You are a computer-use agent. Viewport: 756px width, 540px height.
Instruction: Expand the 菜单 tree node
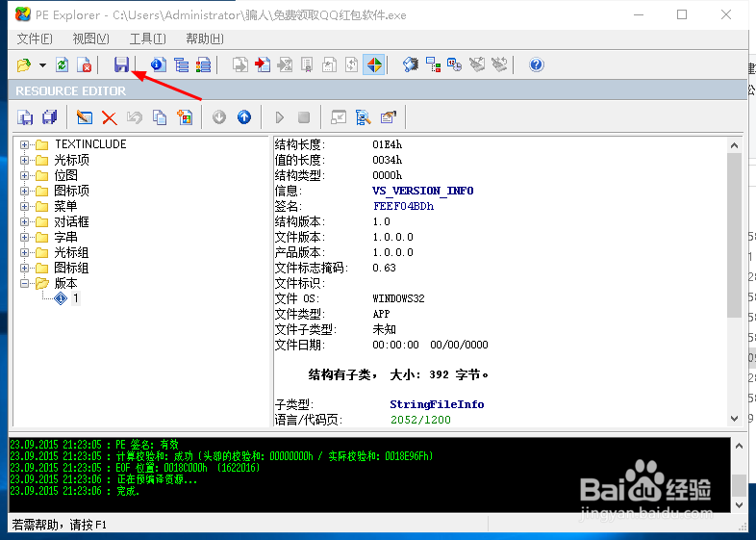click(24, 206)
